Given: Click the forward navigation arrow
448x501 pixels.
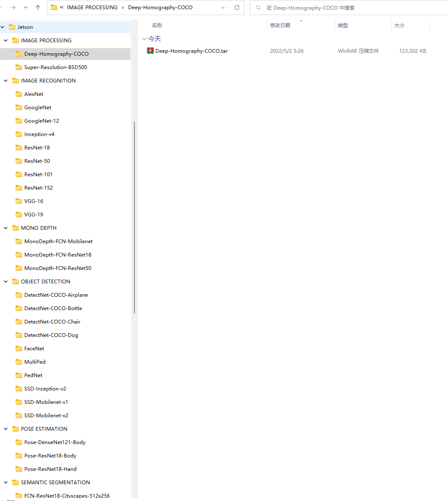Looking at the screenshot, I should click(13, 8).
